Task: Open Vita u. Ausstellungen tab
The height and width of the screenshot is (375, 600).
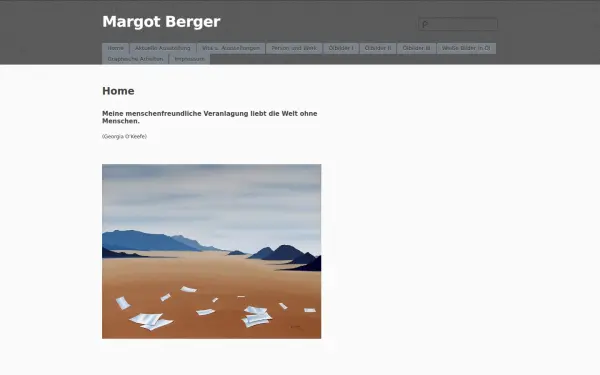Action: coord(231,48)
